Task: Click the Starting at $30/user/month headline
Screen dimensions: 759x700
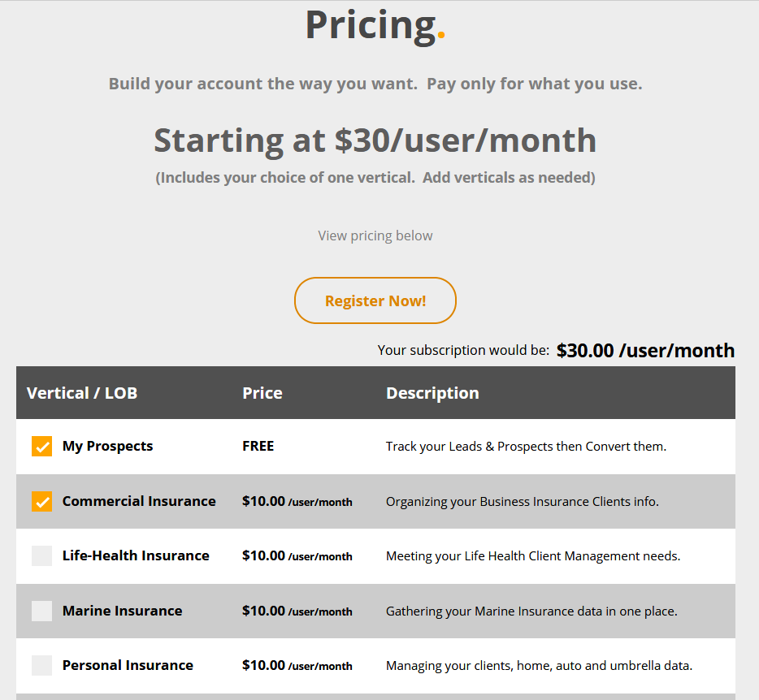Action: (375, 140)
